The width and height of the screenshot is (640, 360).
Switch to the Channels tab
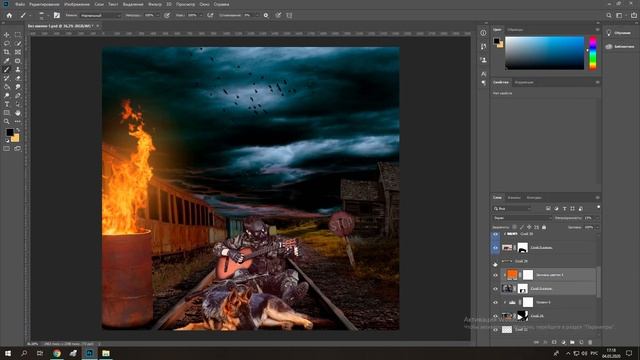coord(514,198)
